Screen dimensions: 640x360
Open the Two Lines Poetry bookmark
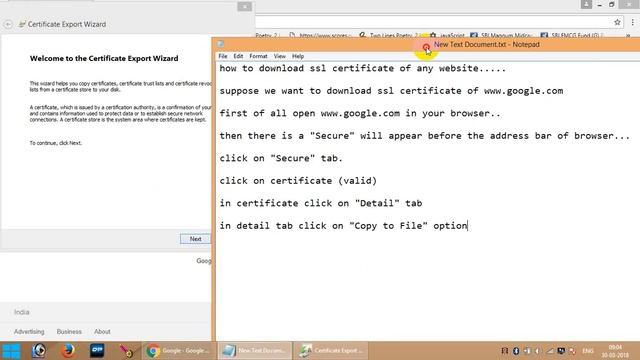[390, 36]
